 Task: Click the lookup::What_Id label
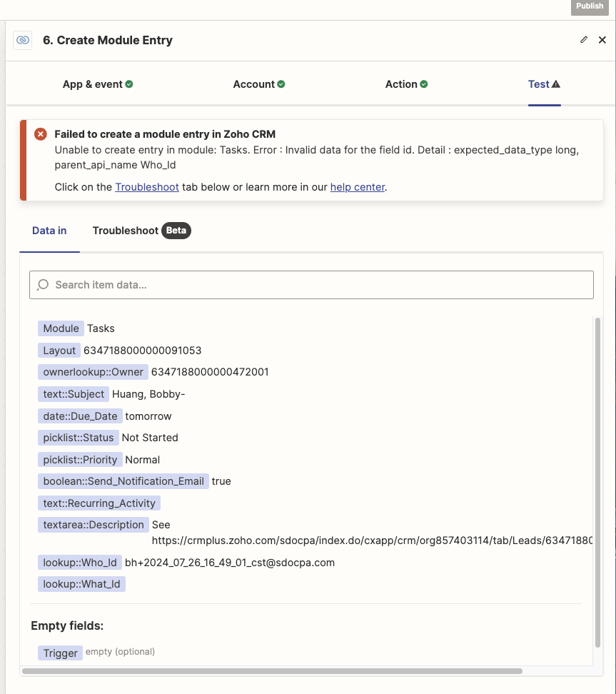(81, 584)
